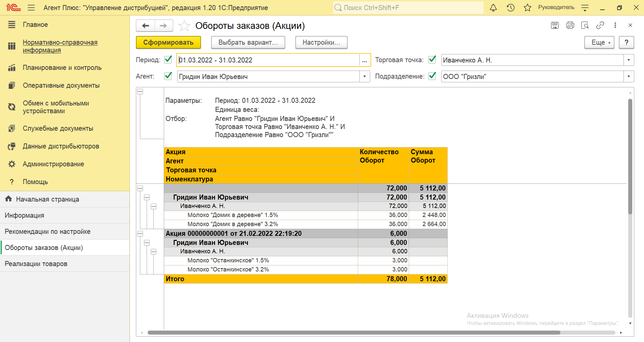Viewport: 644px width, 342px height.
Task: Click Помощь question mark icon
Action: coord(12,182)
